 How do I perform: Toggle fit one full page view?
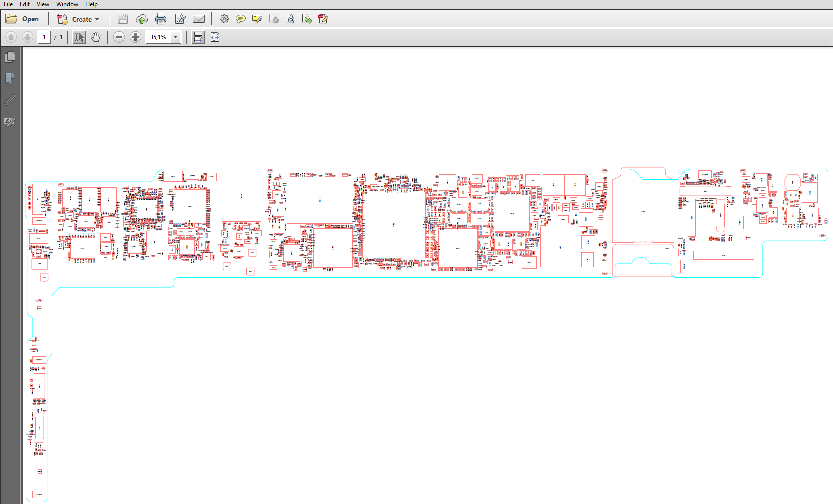(215, 37)
